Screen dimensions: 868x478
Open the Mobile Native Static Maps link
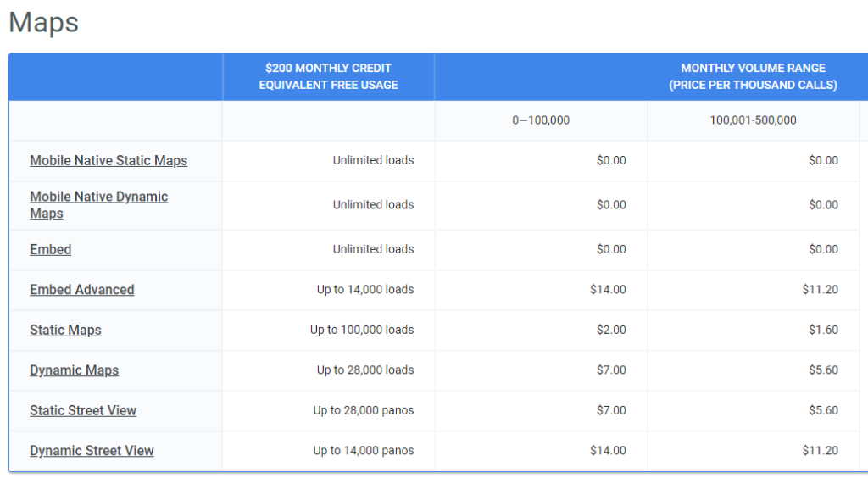click(x=108, y=160)
